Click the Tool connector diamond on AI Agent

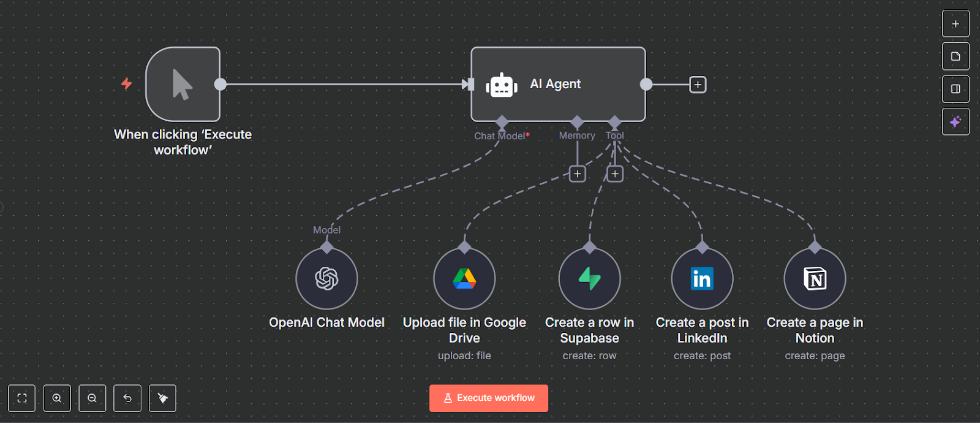click(x=615, y=121)
